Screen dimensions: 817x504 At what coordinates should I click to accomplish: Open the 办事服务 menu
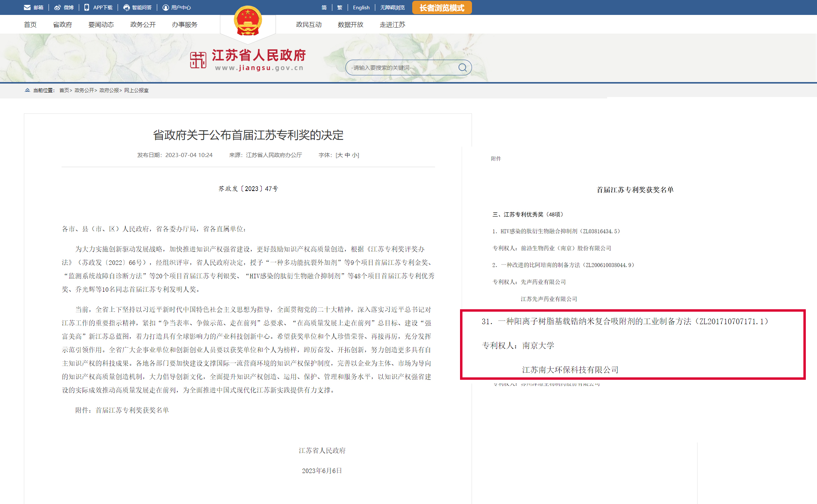click(x=184, y=25)
